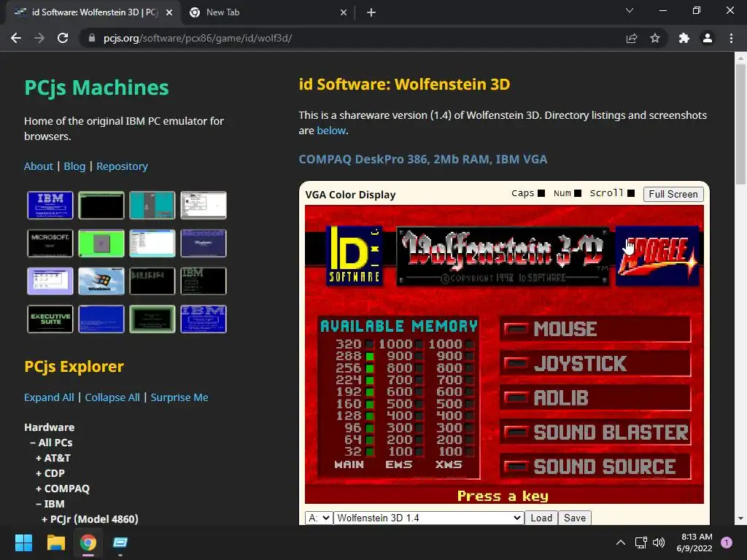
Task: Bookmark this page with the star icon
Action: coord(655,38)
